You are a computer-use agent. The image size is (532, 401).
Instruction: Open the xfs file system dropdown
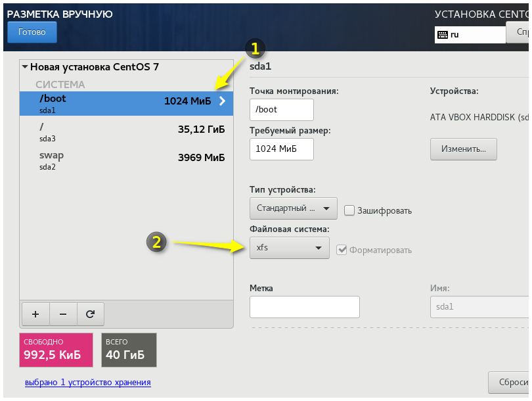tap(290, 248)
